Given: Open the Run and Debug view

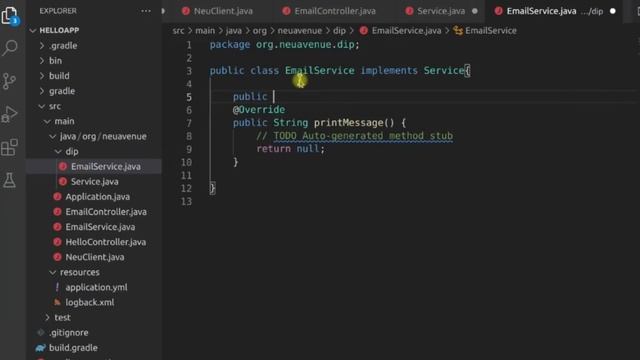Looking at the screenshot, I should [x=9, y=114].
